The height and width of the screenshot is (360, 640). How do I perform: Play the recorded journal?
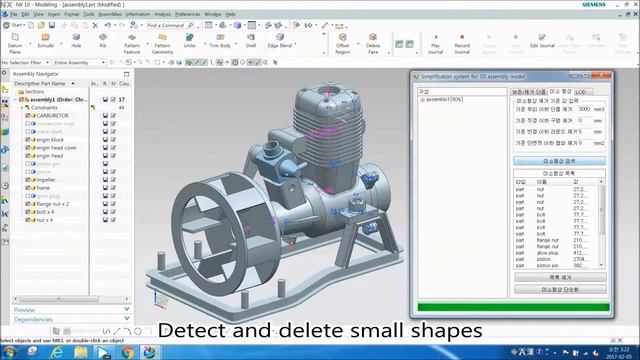pos(436,43)
